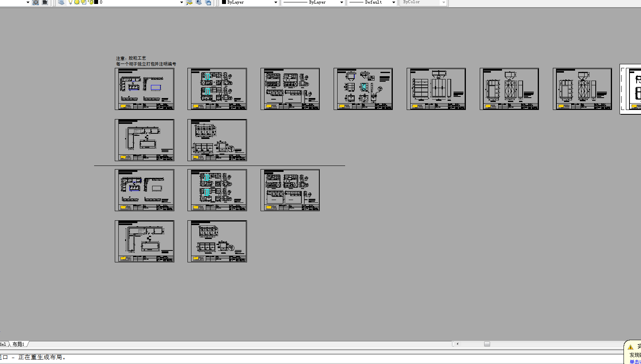This screenshot has height=364, width=641.
Task: Open the workspace settings gear icon
Action: coord(36,2)
